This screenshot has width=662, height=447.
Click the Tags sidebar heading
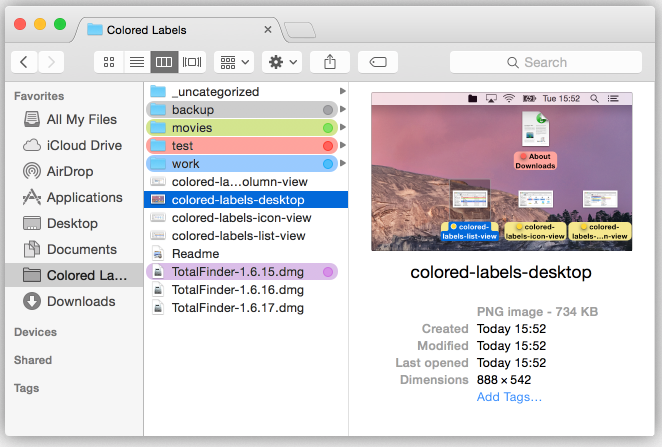[26, 388]
